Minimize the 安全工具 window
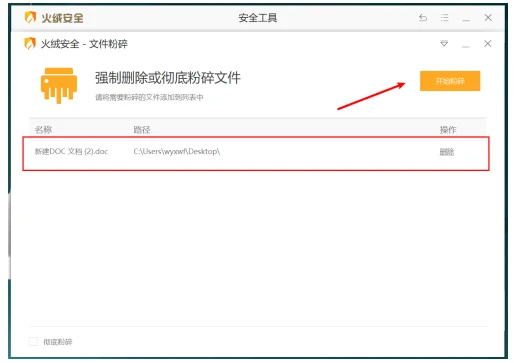Viewport: 515px width, 363px height. coord(466,19)
